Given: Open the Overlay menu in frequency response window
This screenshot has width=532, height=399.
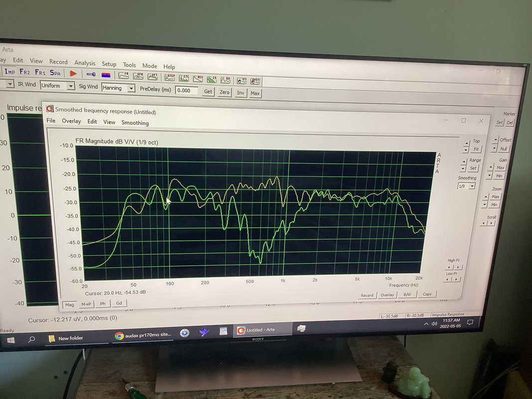Looking at the screenshot, I should pos(71,121).
